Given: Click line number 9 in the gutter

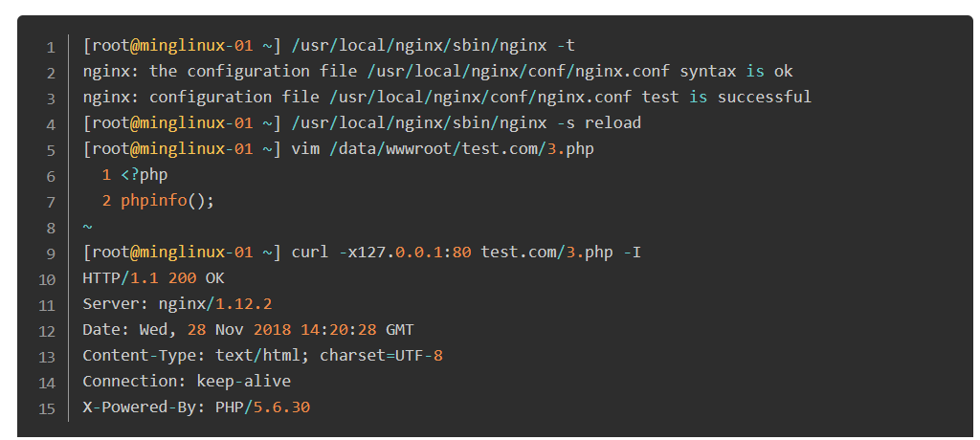Looking at the screenshot, I should pyautogui.click(x=51, y=253).
